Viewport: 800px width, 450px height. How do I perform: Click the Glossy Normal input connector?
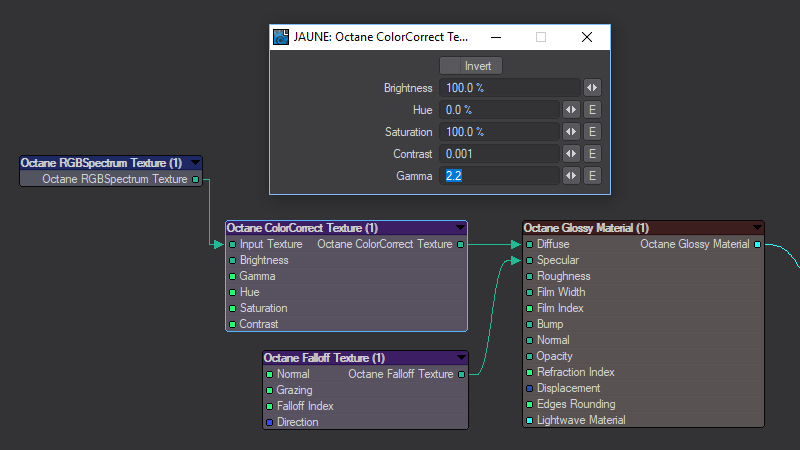(530, 340)
